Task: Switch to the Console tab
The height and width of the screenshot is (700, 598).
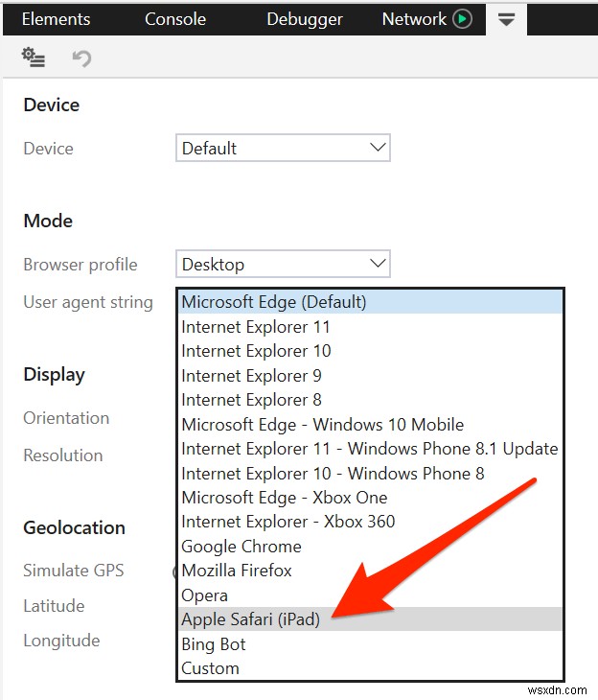Action: tap(175, 19)
